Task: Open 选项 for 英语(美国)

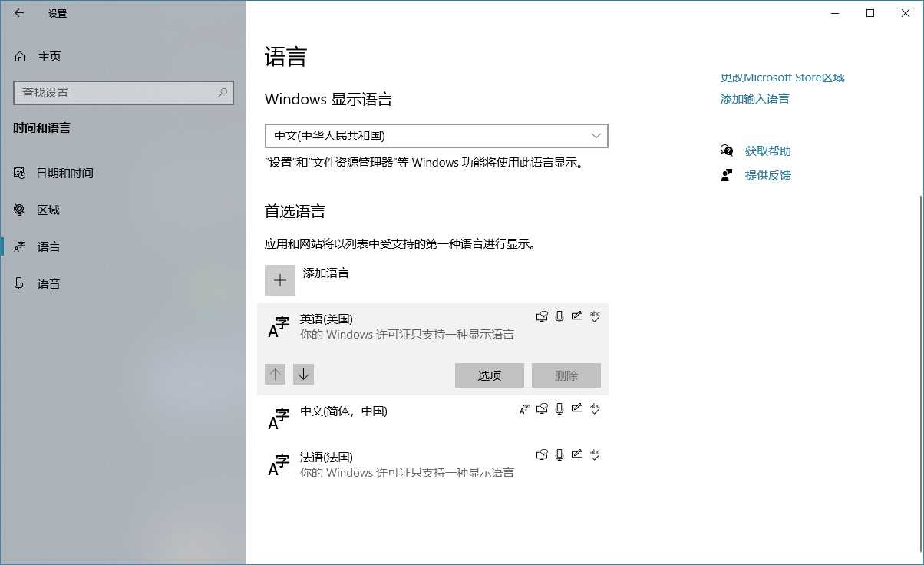Action: click(489, 375)
